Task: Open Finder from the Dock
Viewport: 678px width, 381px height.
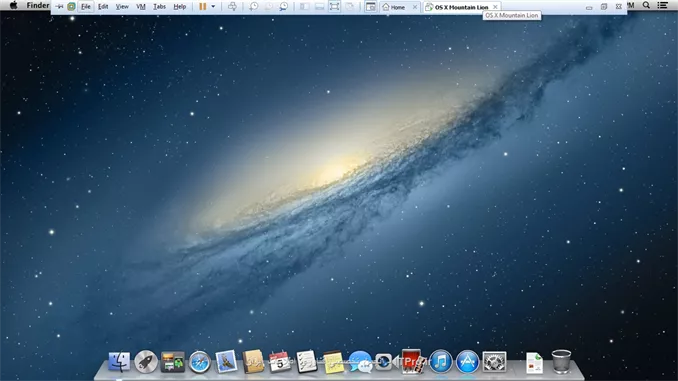Action: coord(119,362)
